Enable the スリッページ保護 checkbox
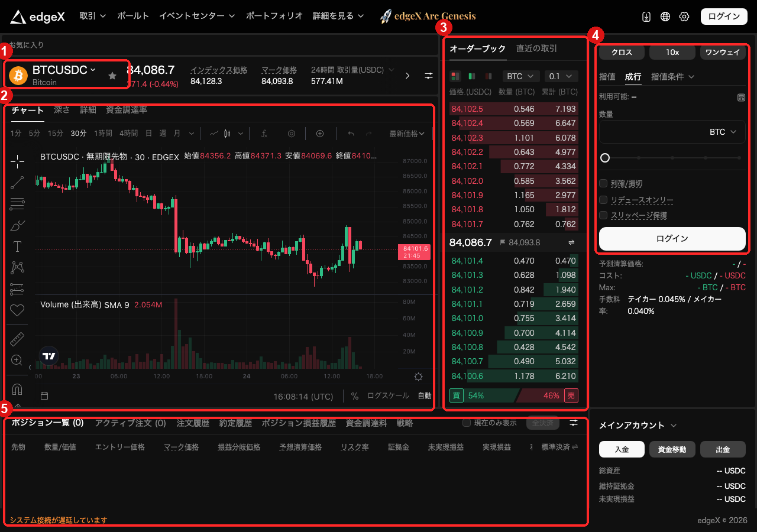 point(603,215)
